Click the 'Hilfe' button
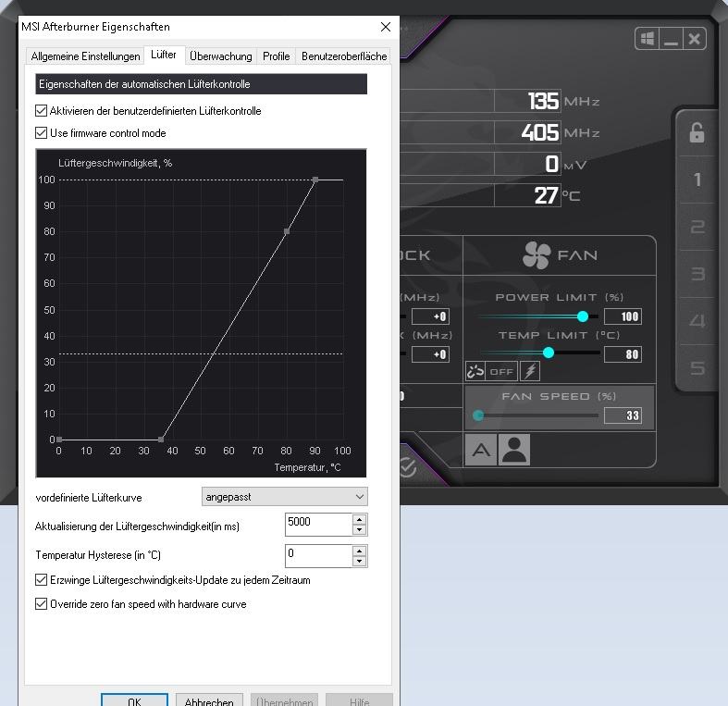 [359, 700]
